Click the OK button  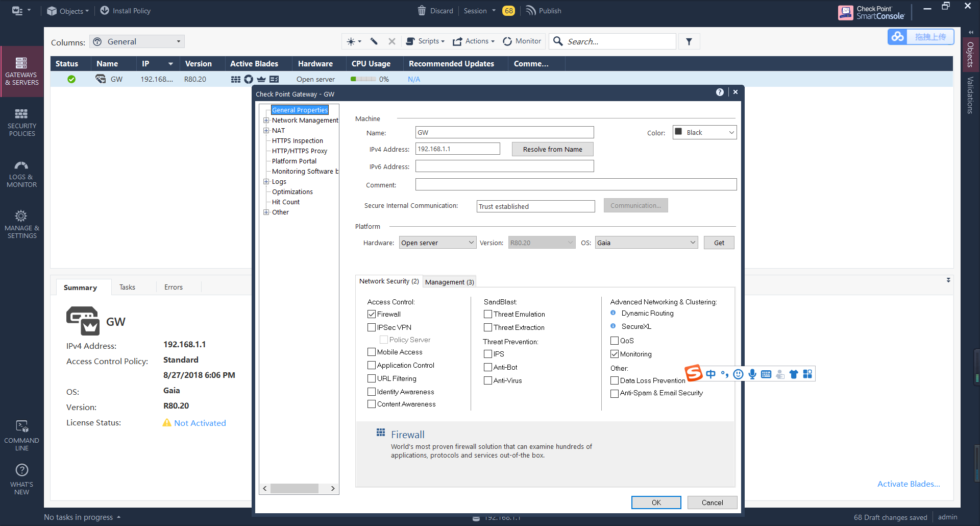tap(656, 503)
